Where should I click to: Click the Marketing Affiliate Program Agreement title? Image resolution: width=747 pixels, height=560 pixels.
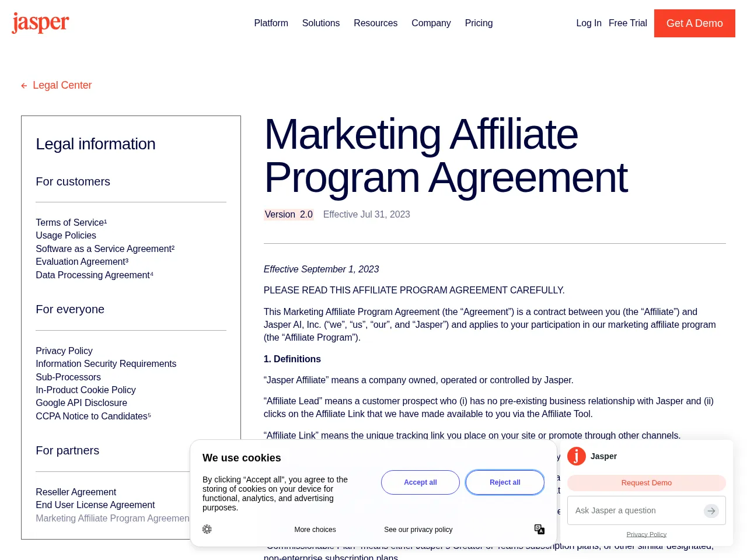[446, 156]
